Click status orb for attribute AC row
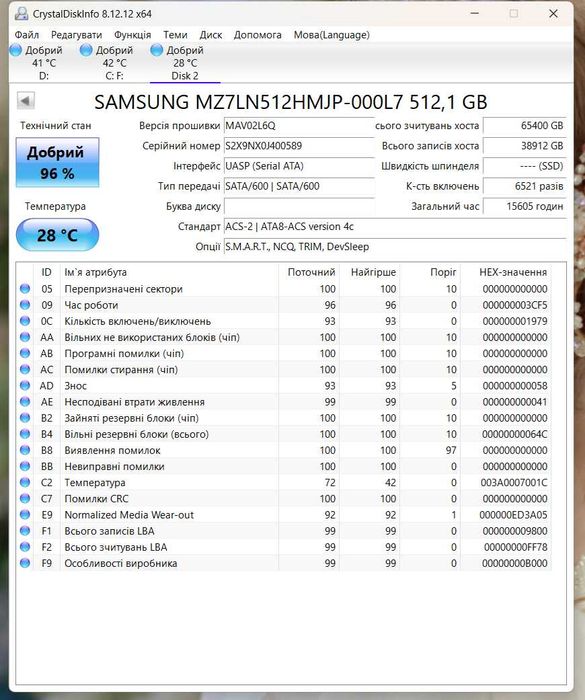 point(25,369)
